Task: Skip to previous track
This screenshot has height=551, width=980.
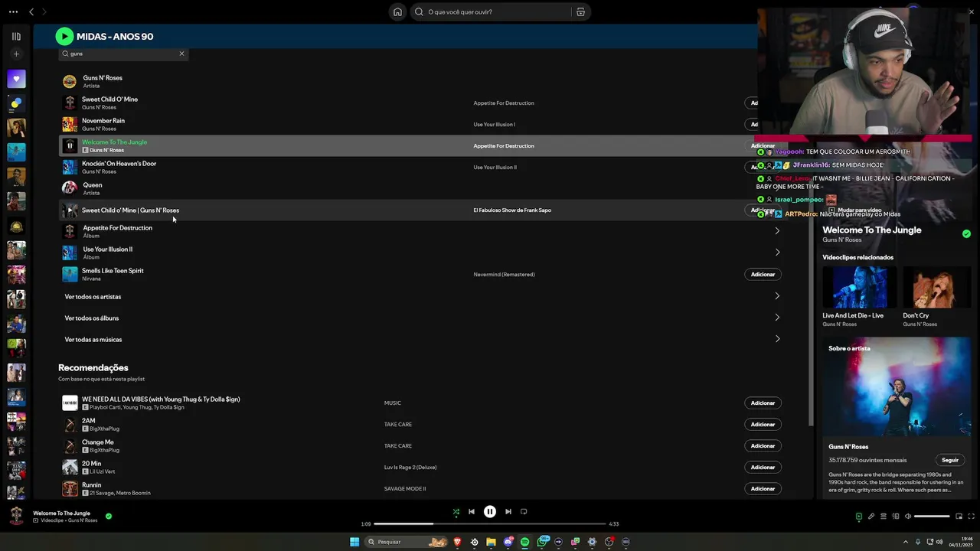Action: [x=472, y=512]
